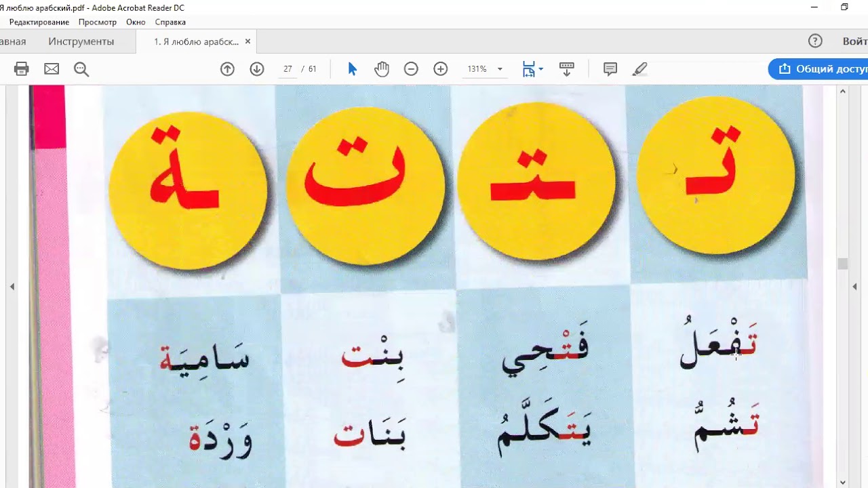The image size is (868, 488).
Task: Open the Просмотр menu
Action: pos(98,22)
